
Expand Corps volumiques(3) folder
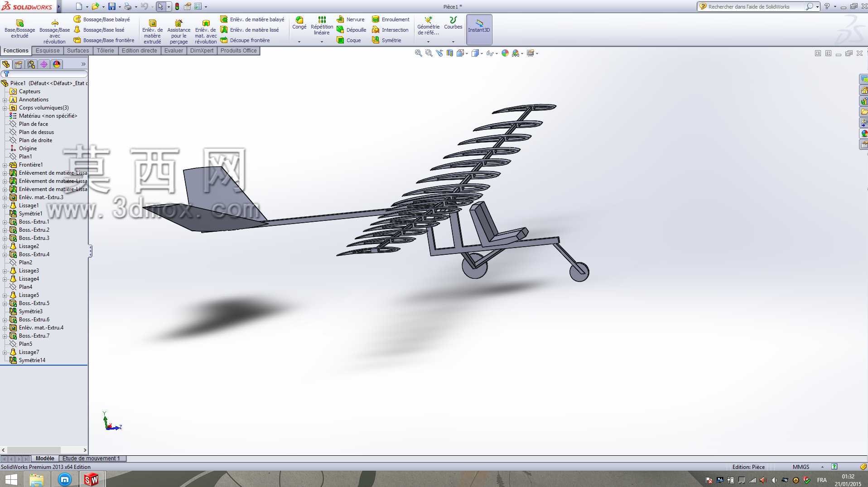[5, 108]
